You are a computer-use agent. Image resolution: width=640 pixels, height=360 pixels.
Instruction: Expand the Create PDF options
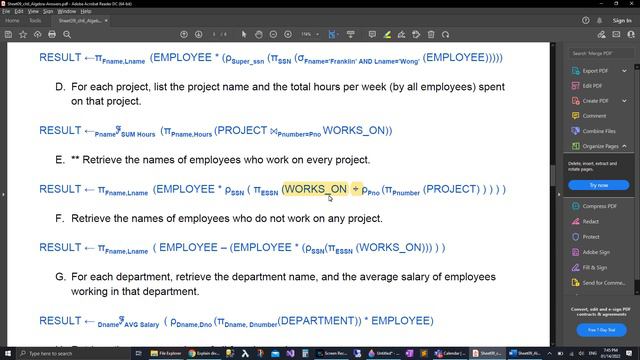coord(624,101)
